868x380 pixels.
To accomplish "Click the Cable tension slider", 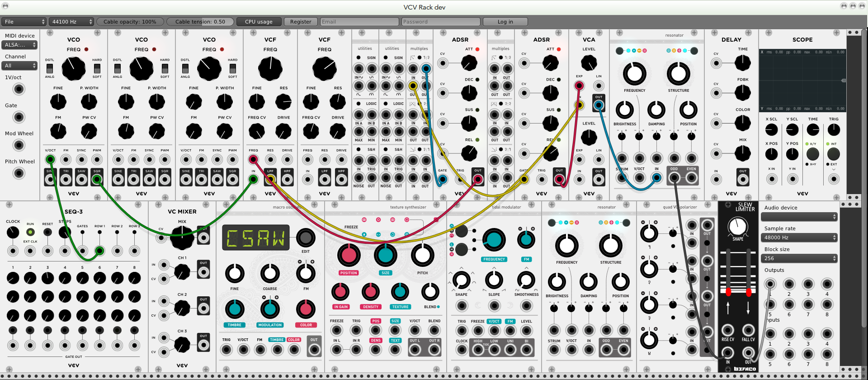I will pos(200,22).
